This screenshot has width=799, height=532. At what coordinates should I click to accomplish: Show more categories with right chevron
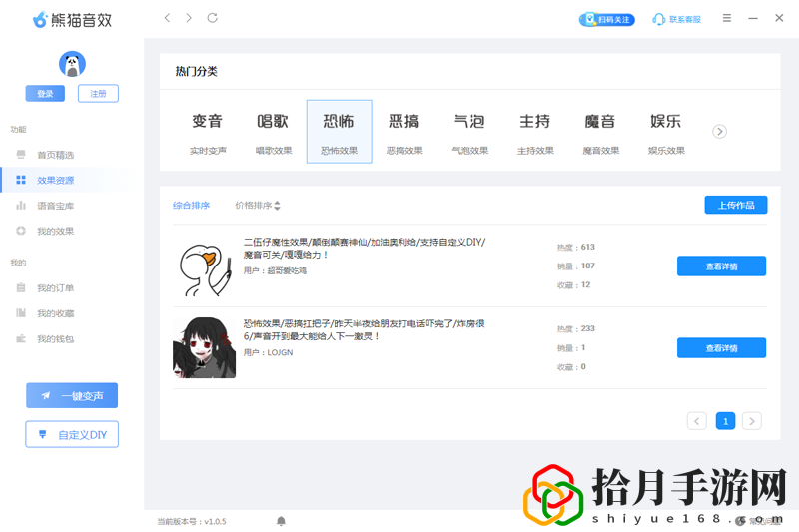pos(719,132)
